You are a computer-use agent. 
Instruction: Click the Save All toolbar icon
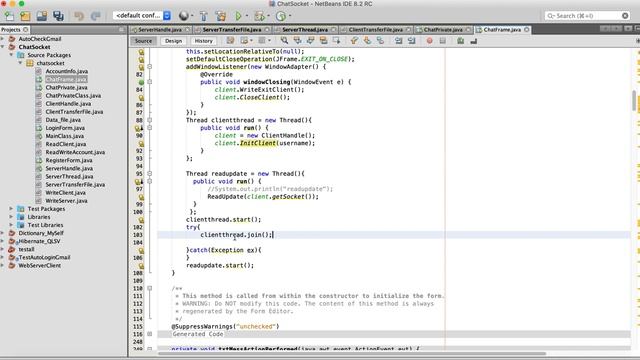click(x=58, y=16)
